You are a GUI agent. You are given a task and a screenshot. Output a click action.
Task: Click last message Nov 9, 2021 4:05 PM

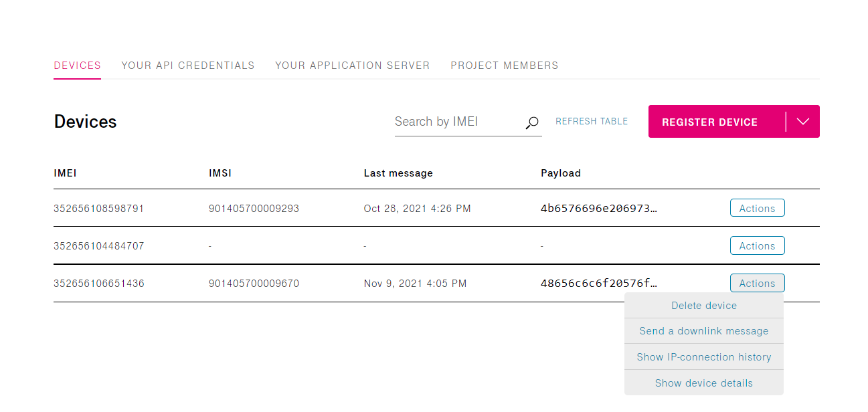coord(416,284)
